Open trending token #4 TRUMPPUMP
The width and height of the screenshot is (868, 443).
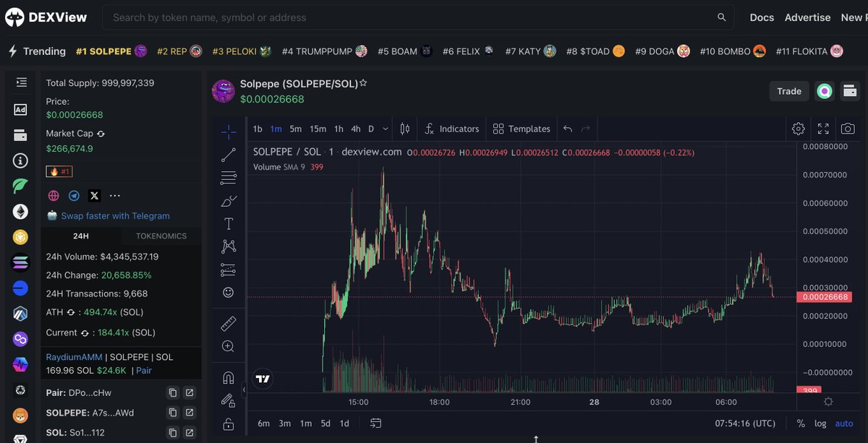[325, 51]
